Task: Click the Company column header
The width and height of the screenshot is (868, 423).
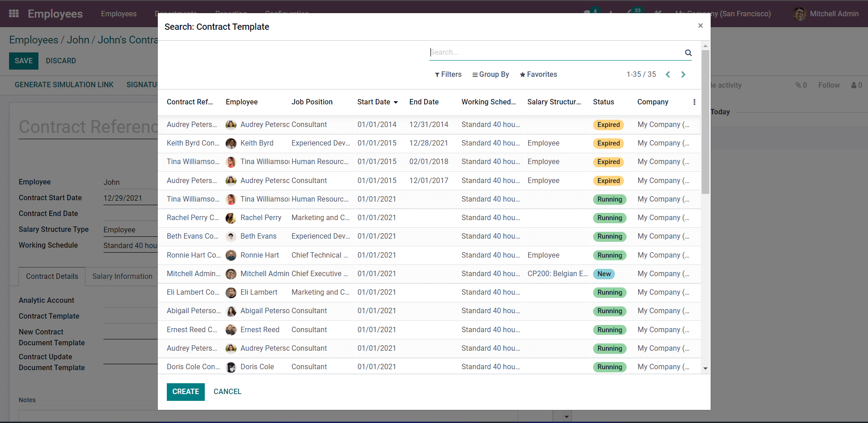Action: click(x=653, y=102)
